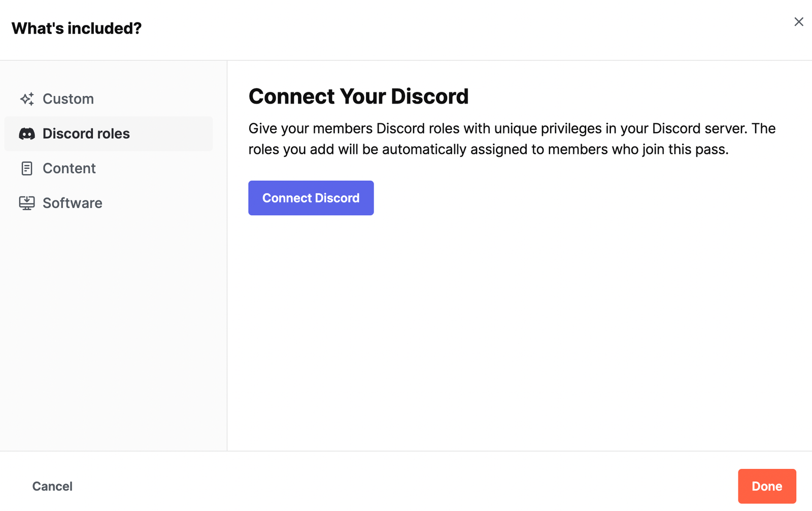Dismiss the dialog with the X button
812x511 pixels.
click(798, 22)
